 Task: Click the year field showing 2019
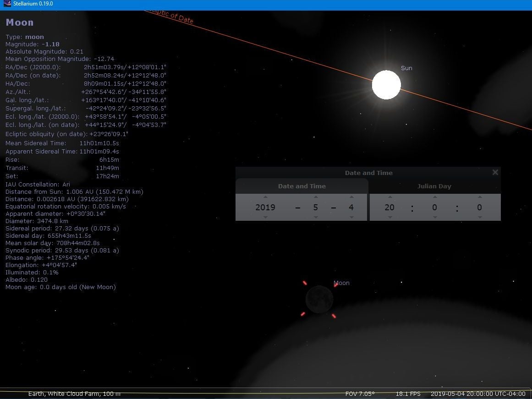[x=265, y=208]
